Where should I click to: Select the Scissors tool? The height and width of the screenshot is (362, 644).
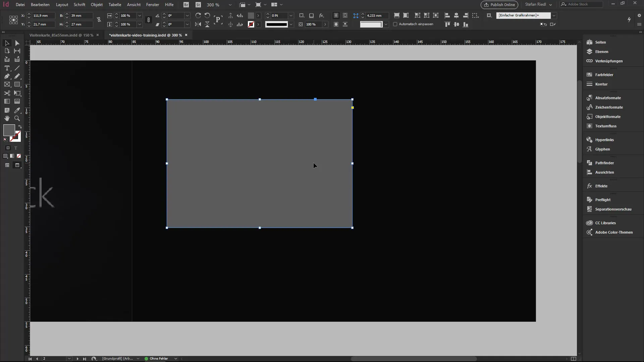pos(7,93)
